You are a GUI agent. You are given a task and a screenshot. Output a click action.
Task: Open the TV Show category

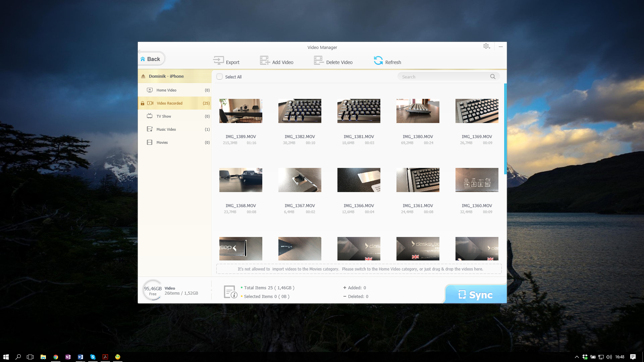[x=164, y=116]
